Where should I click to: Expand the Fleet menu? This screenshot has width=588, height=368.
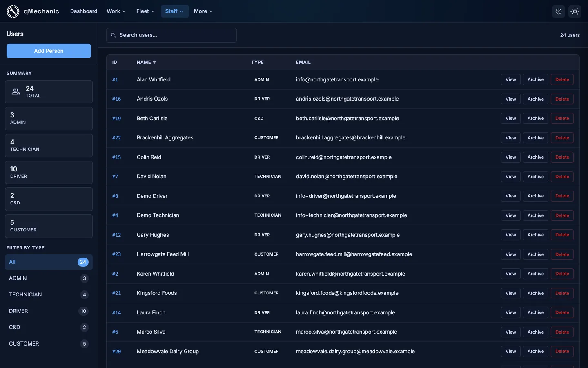(x=145, y=11)
